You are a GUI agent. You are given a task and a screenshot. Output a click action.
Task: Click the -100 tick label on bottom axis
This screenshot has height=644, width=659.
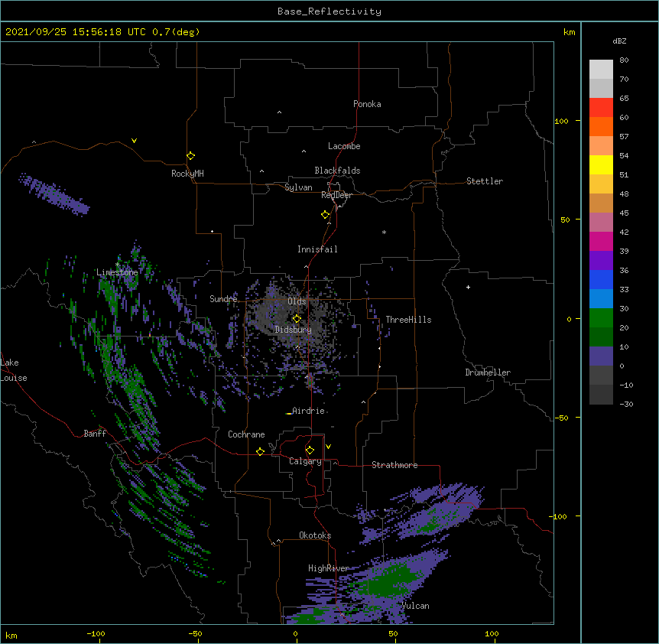pyautogui.click(x=96, y=633)
